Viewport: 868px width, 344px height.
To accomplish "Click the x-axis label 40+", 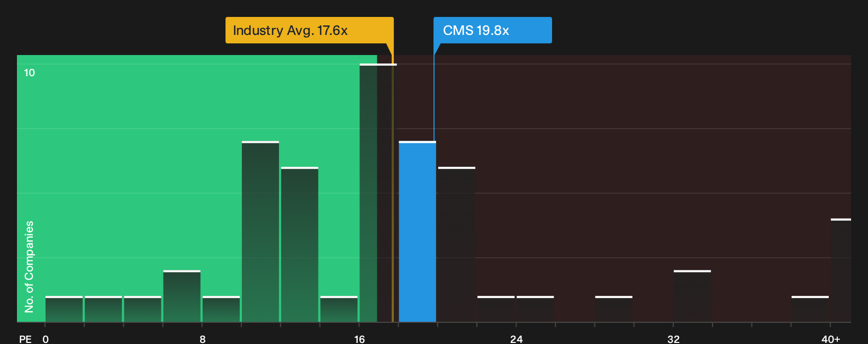I will pos(831,339).
